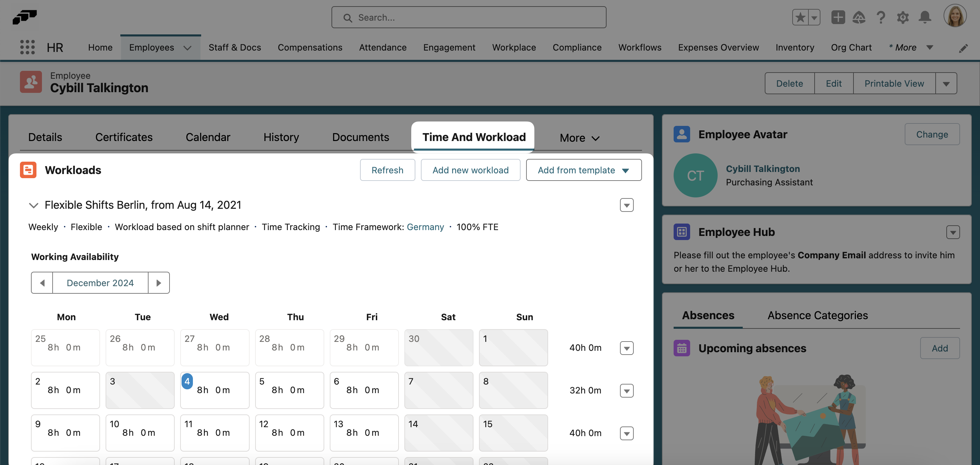Collapse the Employee Hub card via its chevron
Image resolution: width=980 pixels, height=465 pixels.
[x=953, y=232]
